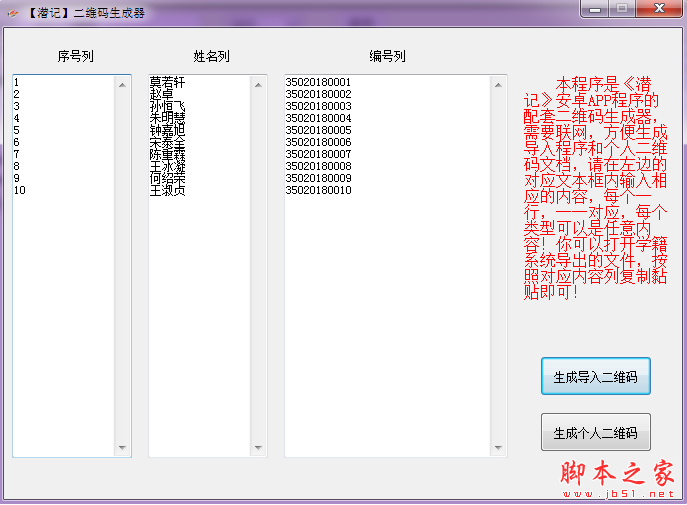The width and height of the screenshot is (687, 505).
Task: Click the line with number 10 in 序号列
Action: point(20,190)
